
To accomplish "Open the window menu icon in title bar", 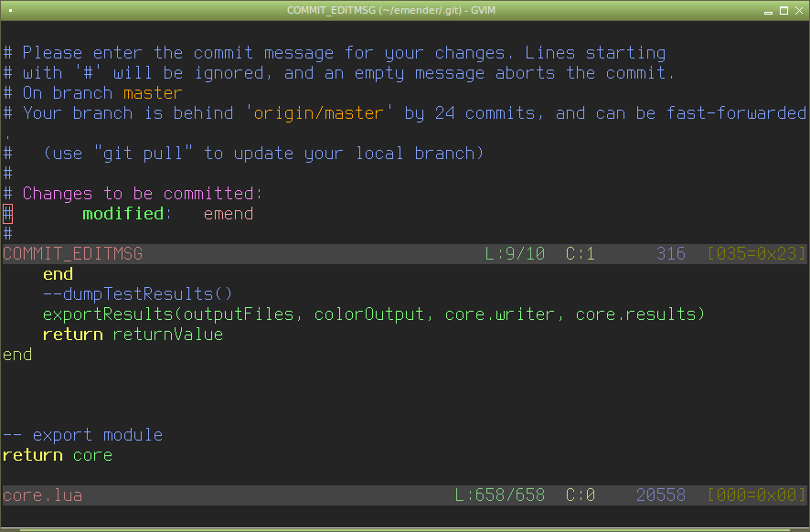I will tap(10, 10).
